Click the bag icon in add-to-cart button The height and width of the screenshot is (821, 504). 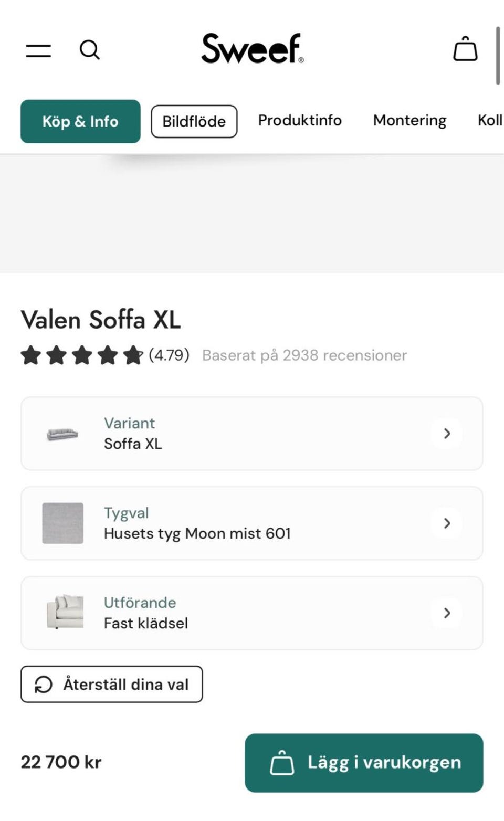coord(282,763)
